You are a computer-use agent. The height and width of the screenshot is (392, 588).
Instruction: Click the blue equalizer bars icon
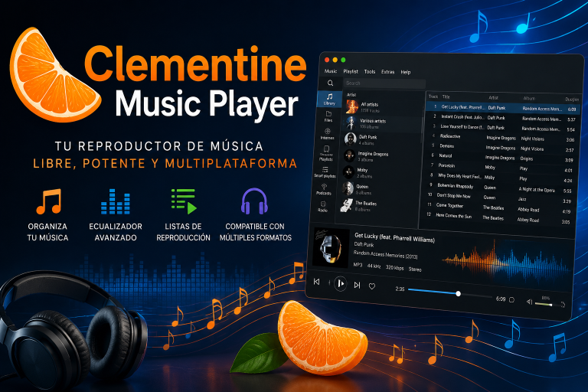pos(116,201)
